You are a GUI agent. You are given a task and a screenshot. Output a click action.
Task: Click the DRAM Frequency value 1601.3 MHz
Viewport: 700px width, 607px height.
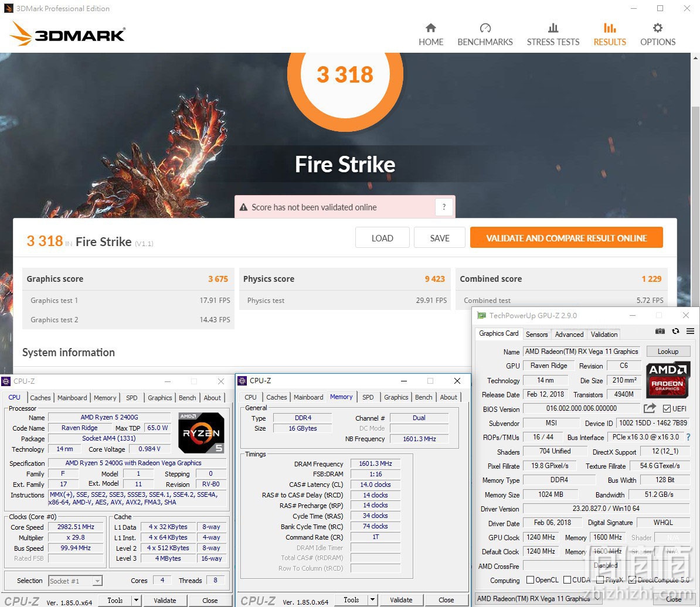375,464
